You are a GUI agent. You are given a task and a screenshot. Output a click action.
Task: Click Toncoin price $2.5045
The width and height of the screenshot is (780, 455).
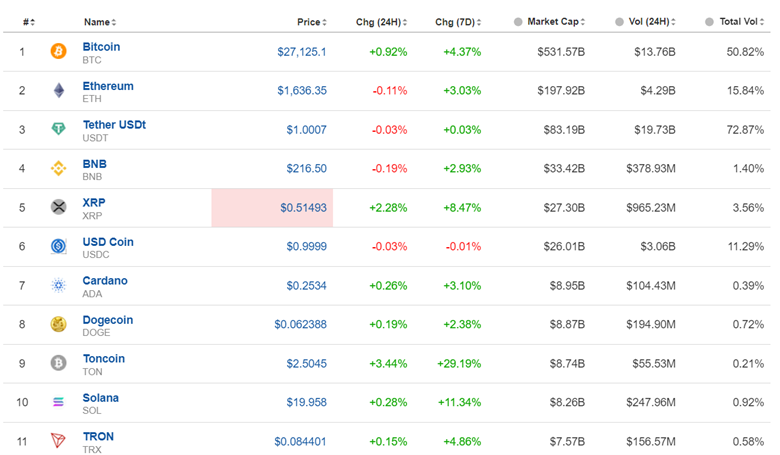coord(306,364)
